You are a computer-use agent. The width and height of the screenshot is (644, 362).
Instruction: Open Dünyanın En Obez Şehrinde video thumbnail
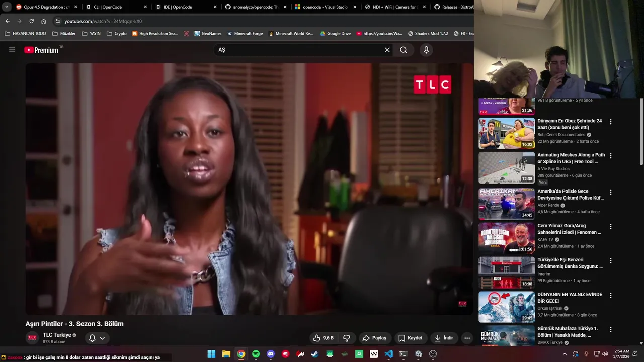[507, 133]
